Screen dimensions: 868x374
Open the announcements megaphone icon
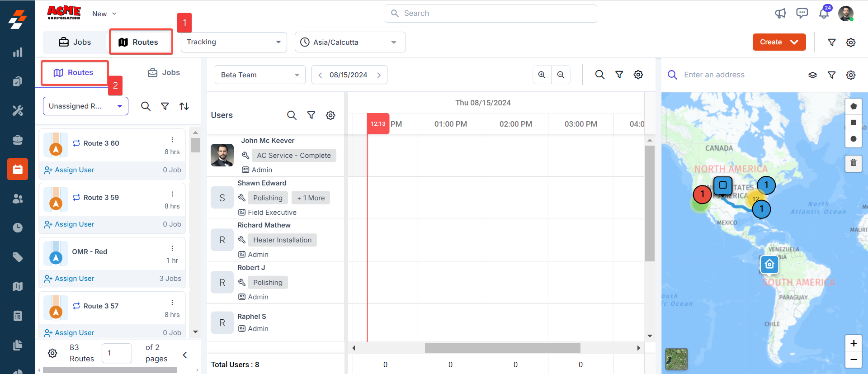[x=780, y=14]
